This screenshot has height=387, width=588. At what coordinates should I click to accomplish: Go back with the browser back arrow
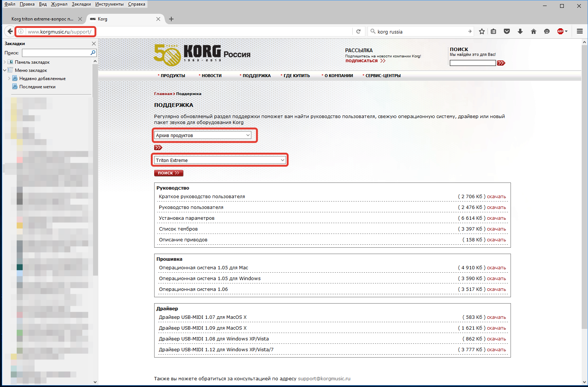pos(10,32)
